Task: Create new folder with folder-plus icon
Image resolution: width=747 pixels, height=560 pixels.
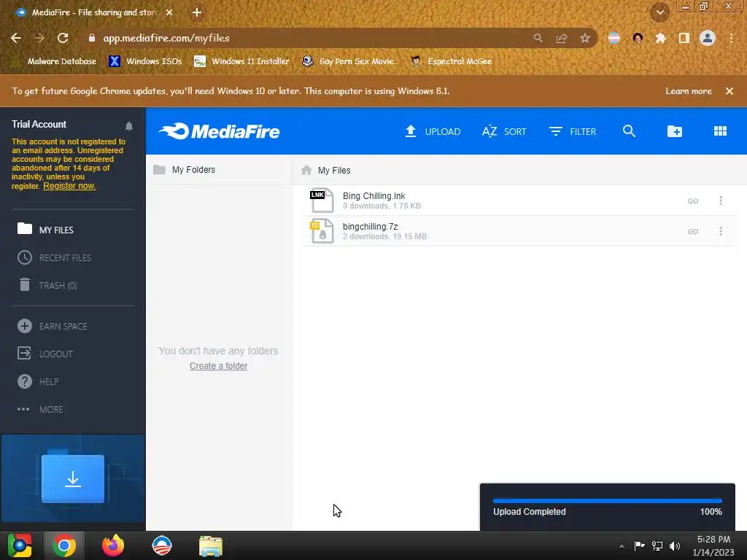Action: click(x=675, y=131)
